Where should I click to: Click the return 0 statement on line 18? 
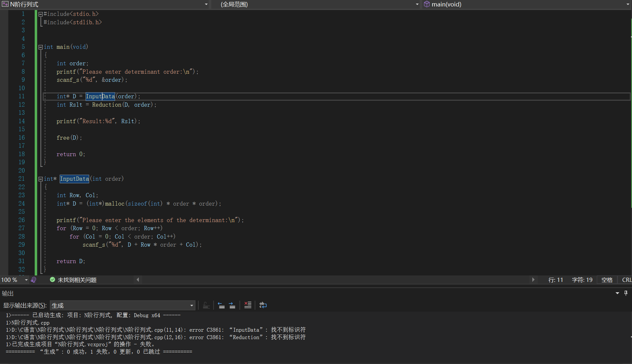coord(71,154)
